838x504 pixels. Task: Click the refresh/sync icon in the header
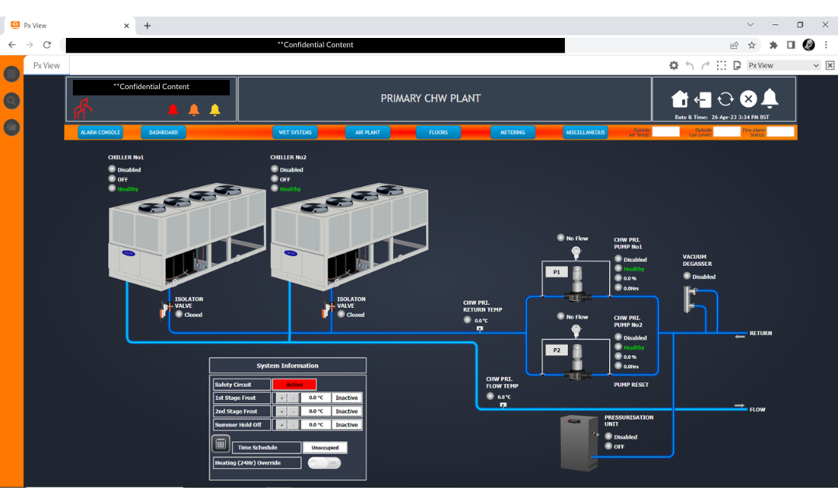[724, 99]
